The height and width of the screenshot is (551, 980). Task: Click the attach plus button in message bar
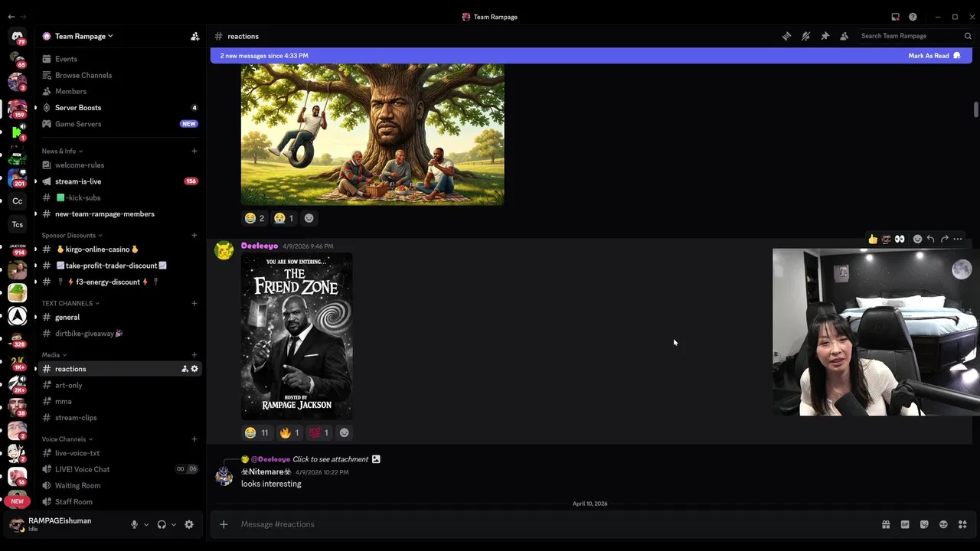coord(224,524)
